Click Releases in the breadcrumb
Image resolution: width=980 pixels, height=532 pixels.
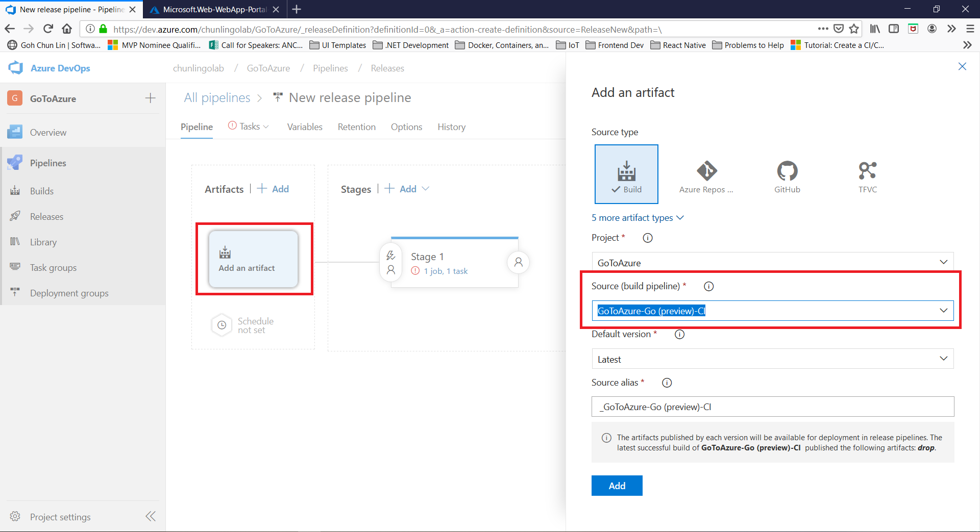387,68
